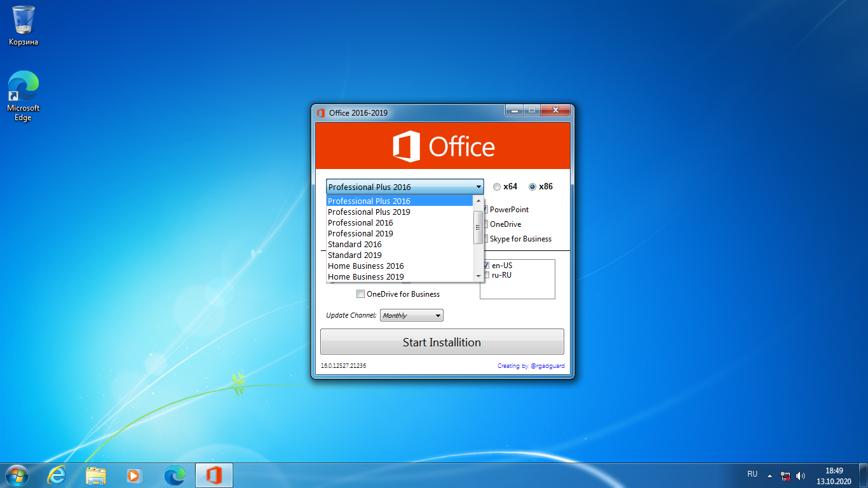Click the Office icon in the window title bar
The height and width of the screenshot is (488, 868).
[321, 113]
